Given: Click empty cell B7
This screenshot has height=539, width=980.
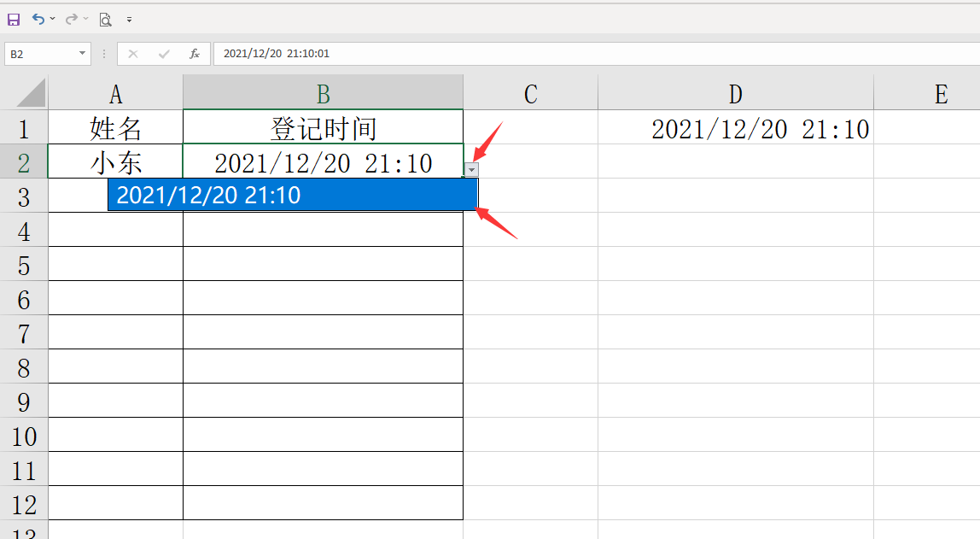Looking at the screenshot, I should point(324,332).
